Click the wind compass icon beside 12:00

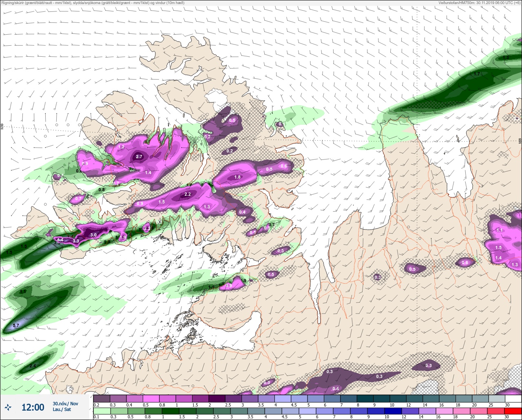[8, 407]
